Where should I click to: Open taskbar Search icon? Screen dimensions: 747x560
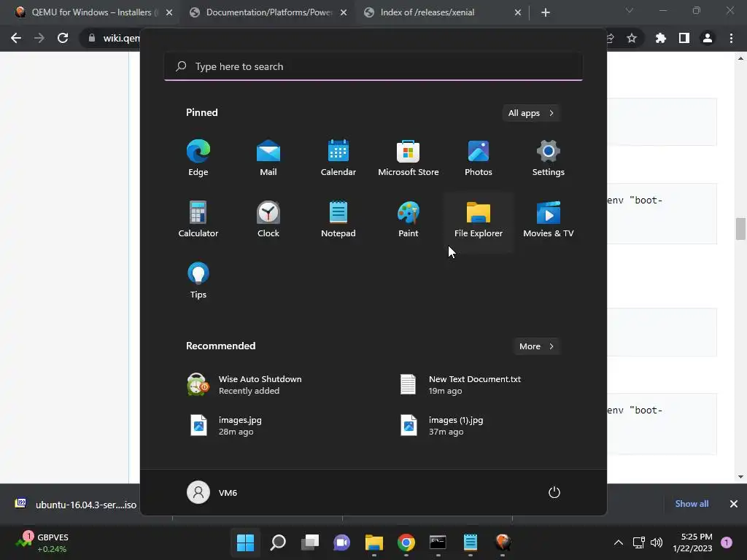click(x=278, y=542)
